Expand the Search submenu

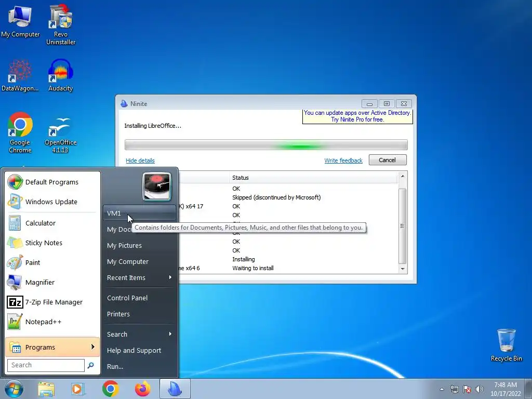(139, 334)
